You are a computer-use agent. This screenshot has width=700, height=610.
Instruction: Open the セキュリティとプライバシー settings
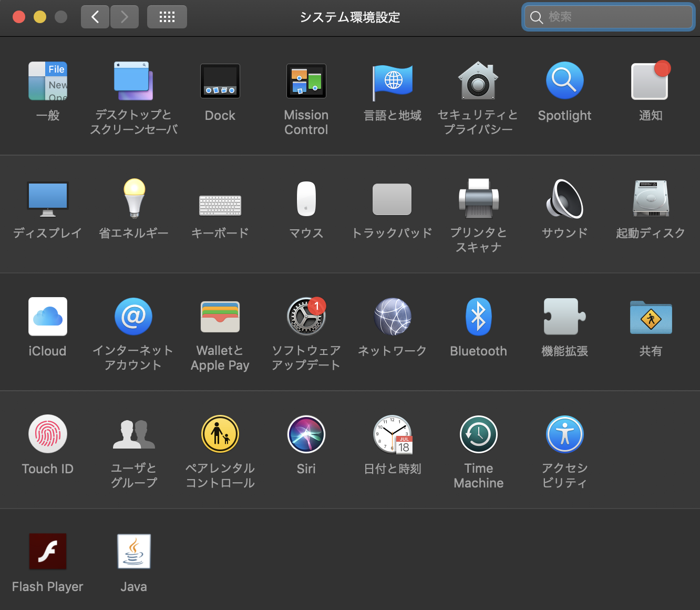(478, 82)
